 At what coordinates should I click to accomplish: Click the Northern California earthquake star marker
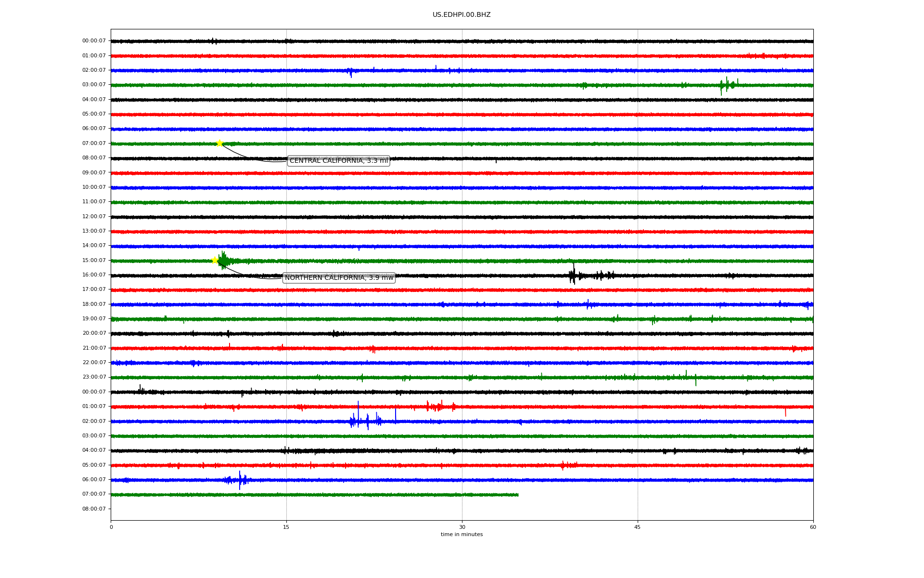(x=215, y=260)
